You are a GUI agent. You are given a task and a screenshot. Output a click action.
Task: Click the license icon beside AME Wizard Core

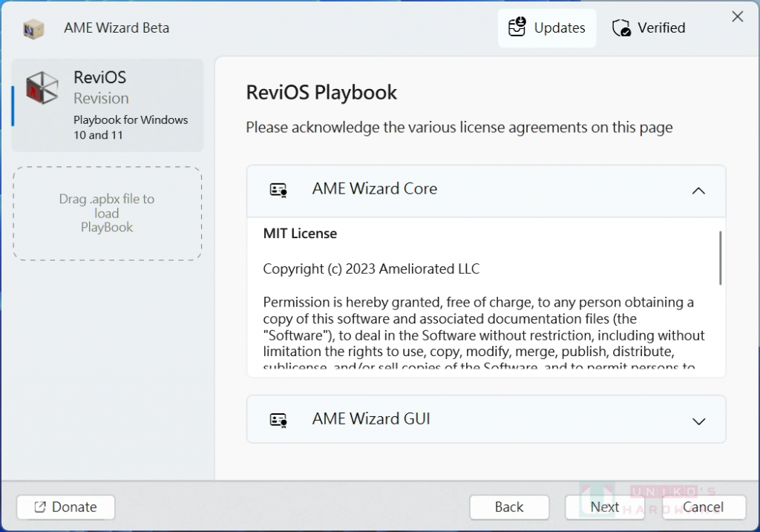(x=278, y=190)
